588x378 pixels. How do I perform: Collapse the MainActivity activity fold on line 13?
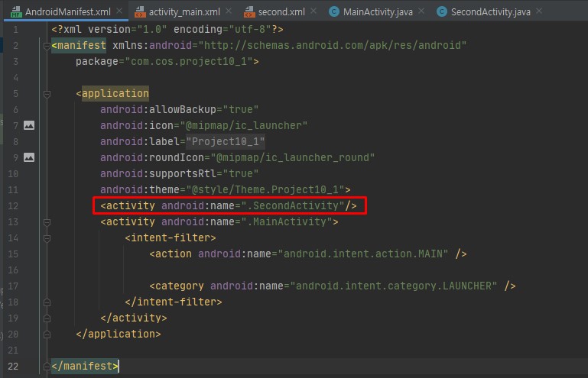coord(47,222)
